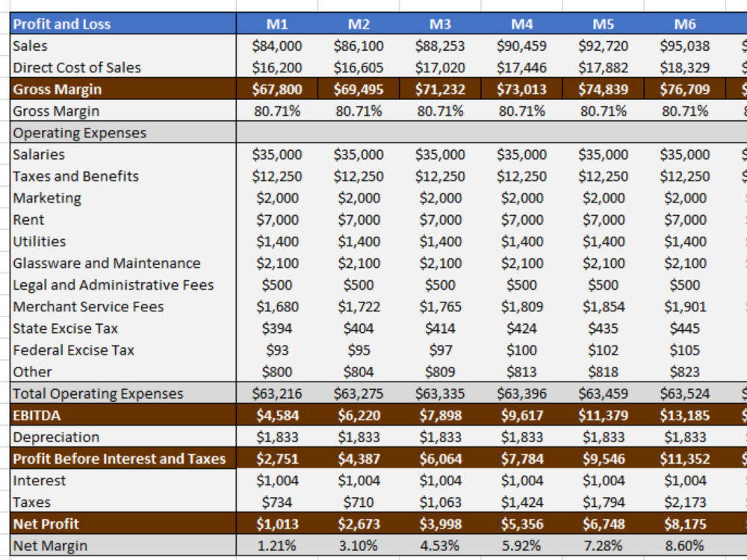Viewport: 747px width, 560px height.
Task: Click the M4 column header
Action: coord(521,24)
